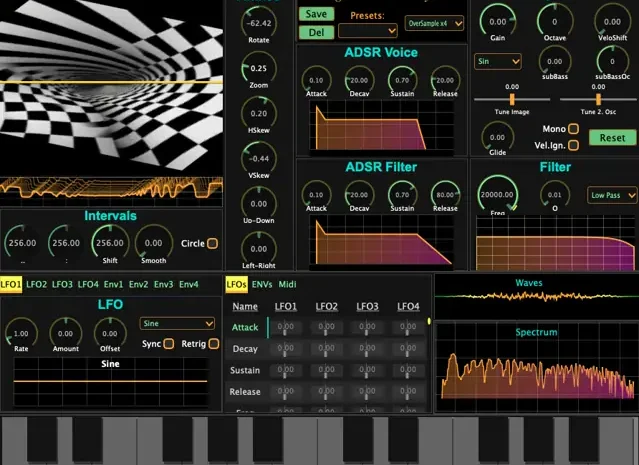
Task: Switch to the LFO4 tab
Action: [88, 284]
